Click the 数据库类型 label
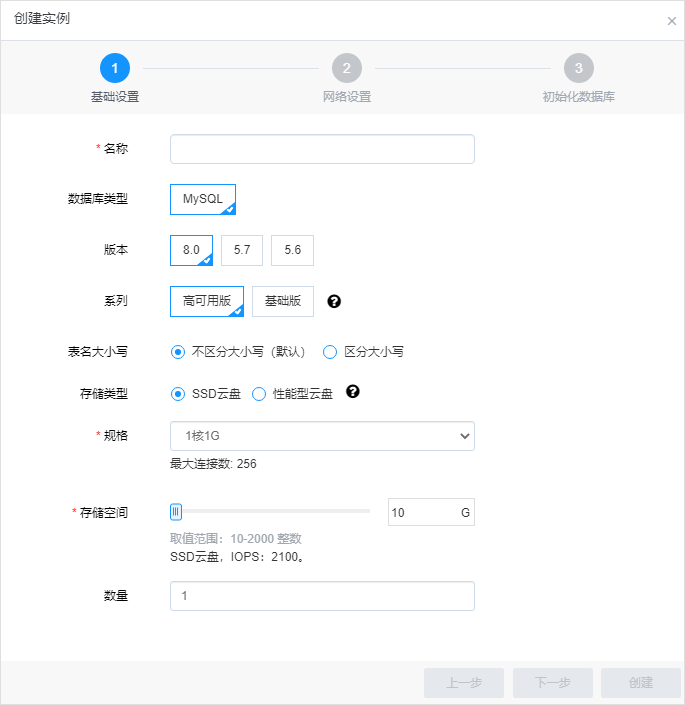 (98, 199)
